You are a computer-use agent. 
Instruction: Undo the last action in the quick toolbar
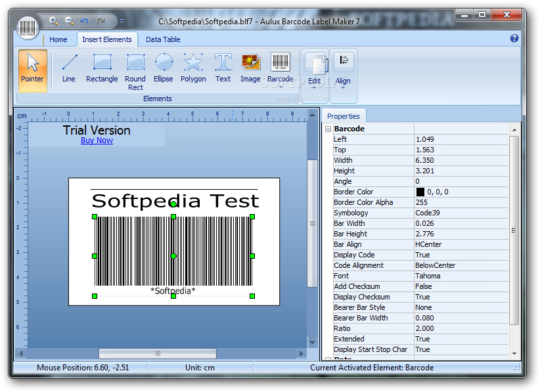point(85,20)
